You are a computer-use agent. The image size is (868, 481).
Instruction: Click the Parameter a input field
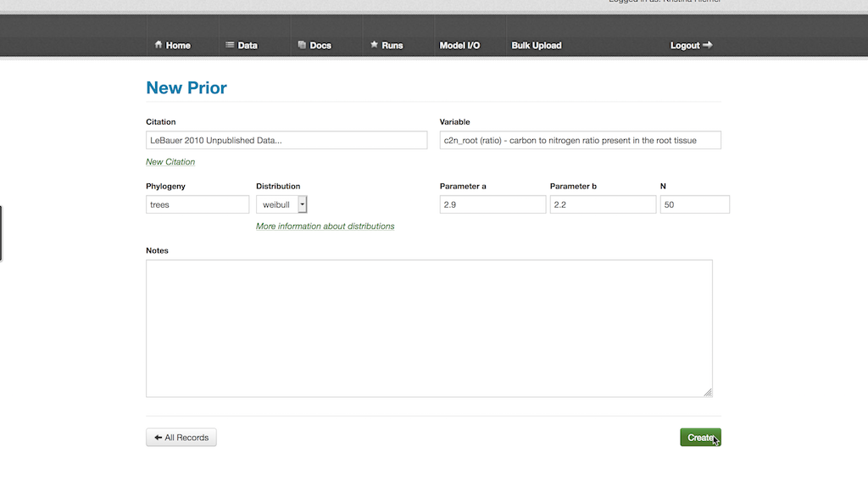click(492, 204)
